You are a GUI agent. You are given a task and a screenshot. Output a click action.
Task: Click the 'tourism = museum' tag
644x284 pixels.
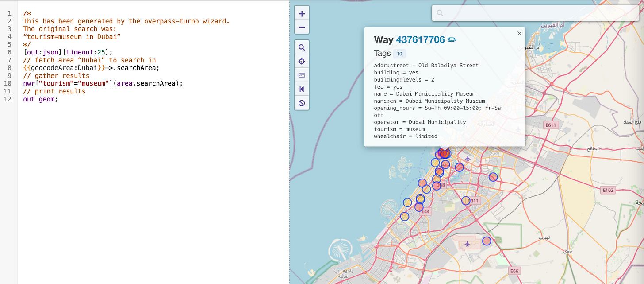tap(399, 129)
